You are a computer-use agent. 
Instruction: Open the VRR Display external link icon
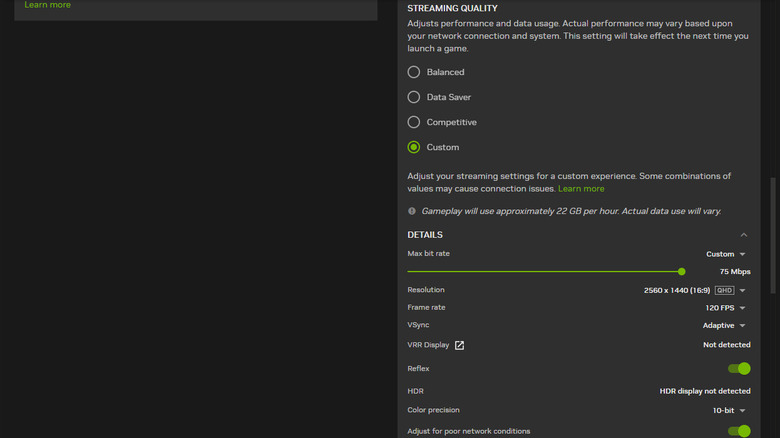pos(460,345)
